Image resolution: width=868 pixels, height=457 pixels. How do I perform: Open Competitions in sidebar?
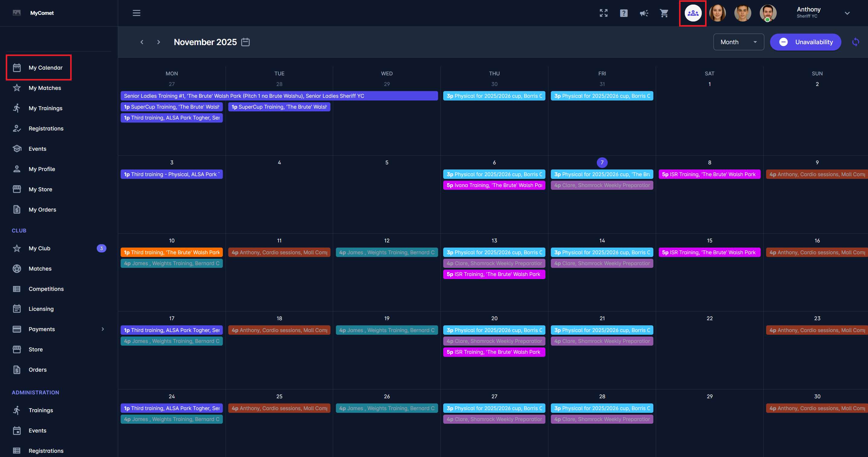[x=46, y=289]
